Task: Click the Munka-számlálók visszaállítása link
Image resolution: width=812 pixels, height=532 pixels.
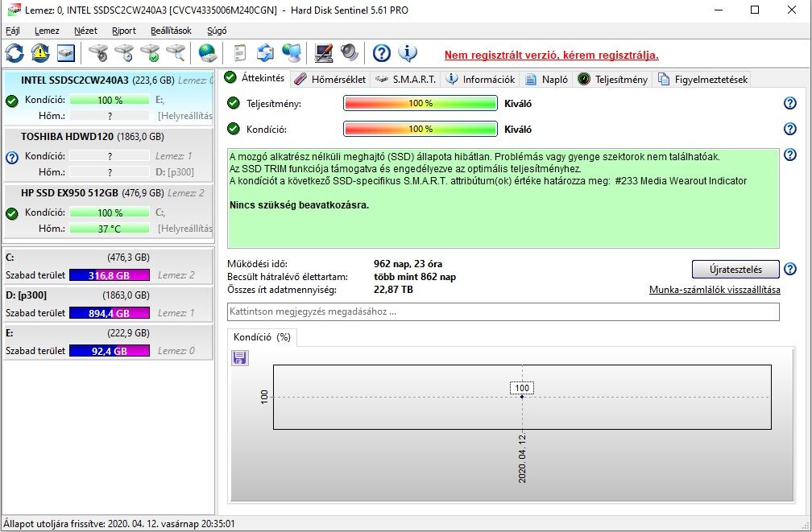Action: (x=715, y=290)
